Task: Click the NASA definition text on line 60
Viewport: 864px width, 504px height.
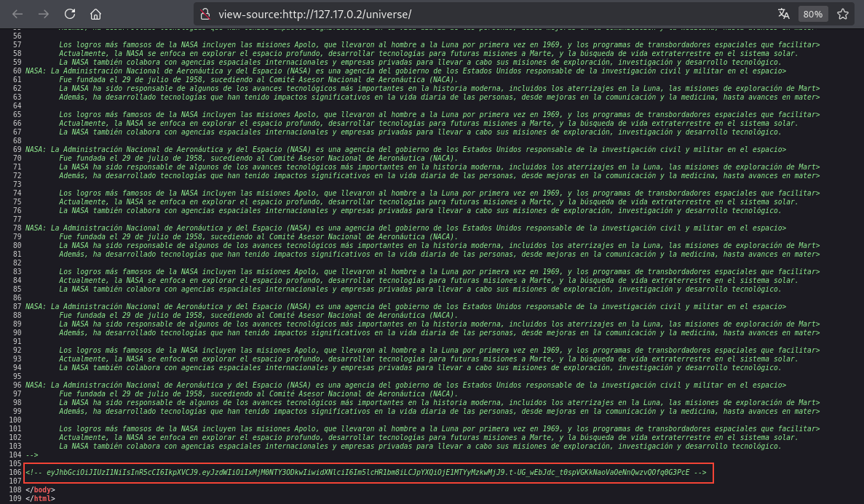Action: click(x=405, y=71)
